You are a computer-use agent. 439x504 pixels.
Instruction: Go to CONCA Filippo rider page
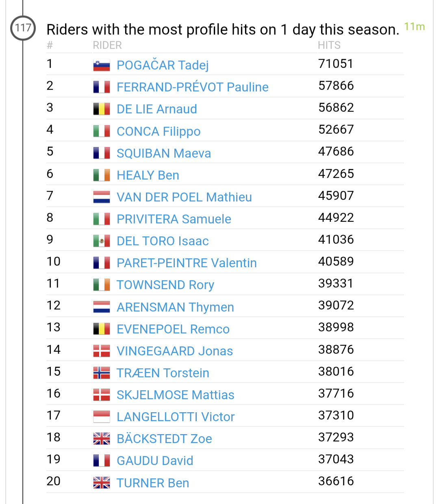[x=159, y=131]
